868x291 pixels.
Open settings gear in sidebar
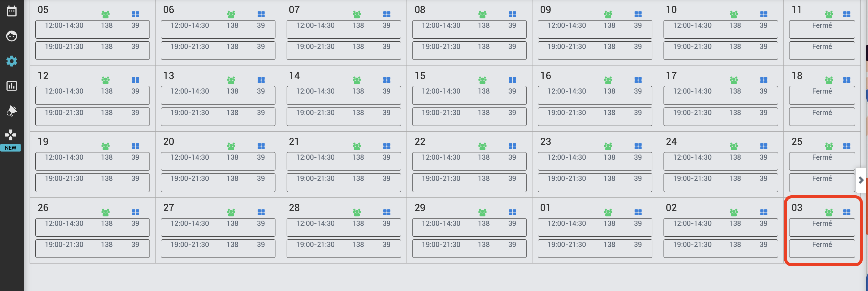pyautogui.click(x=11, y=61)
